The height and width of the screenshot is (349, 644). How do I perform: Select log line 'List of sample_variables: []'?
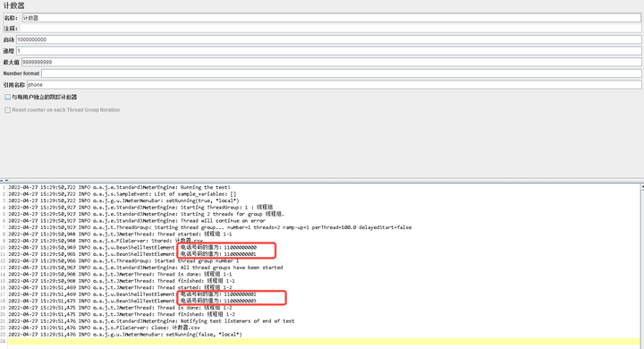122,194
